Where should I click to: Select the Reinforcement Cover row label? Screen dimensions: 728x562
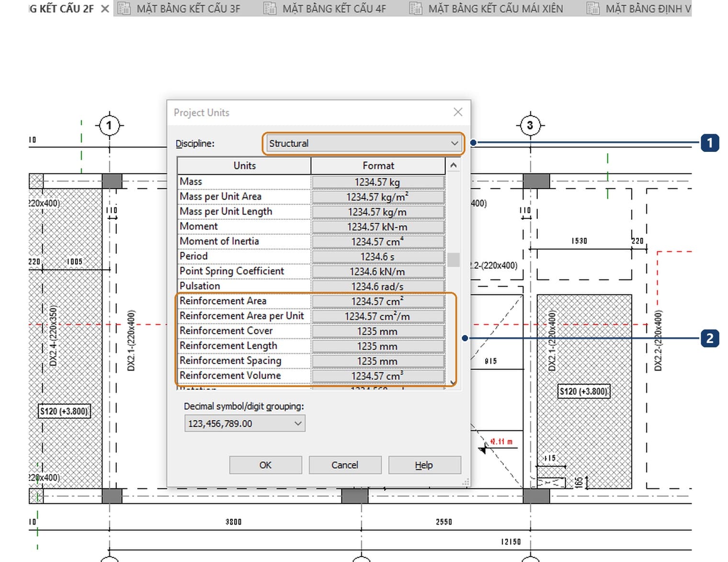(x=226, y=331)
